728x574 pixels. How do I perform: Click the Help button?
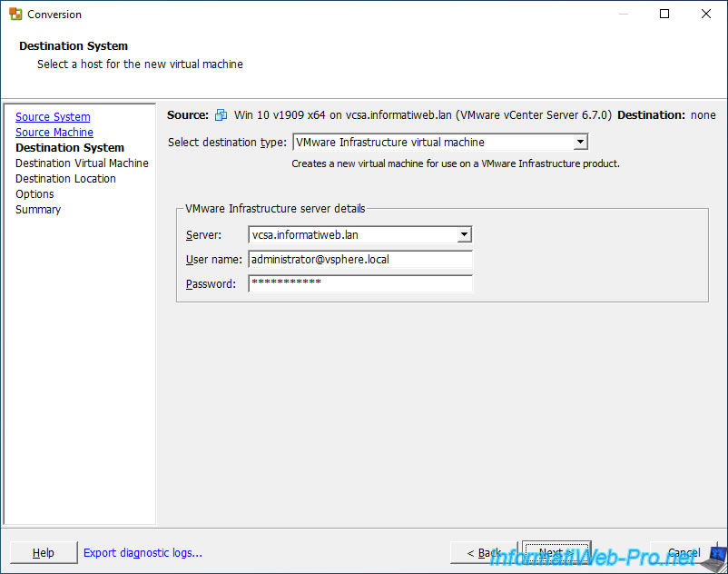click(44, 552)
